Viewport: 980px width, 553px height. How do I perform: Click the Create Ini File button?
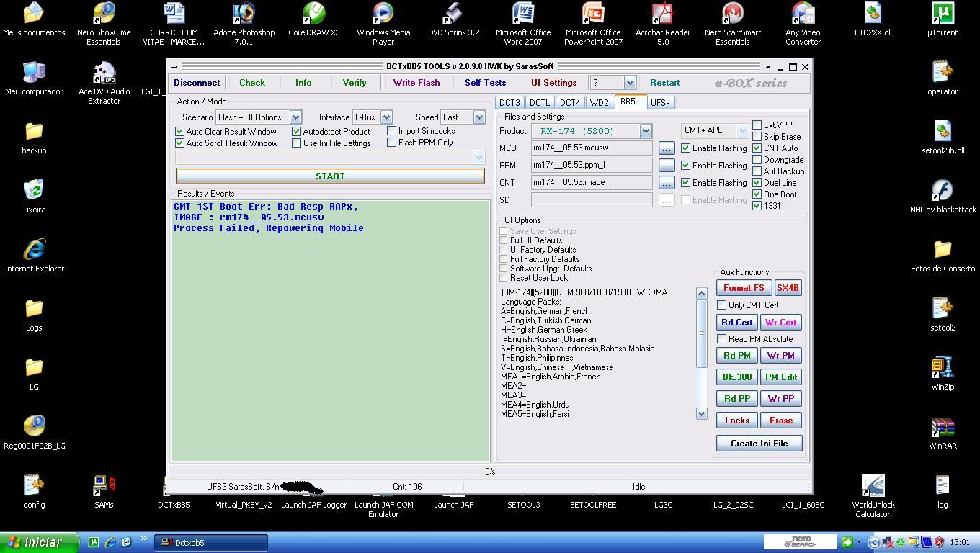[759, 444]
